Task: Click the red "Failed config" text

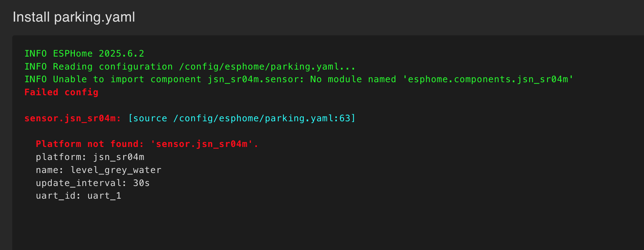Action: click(61, 92)
